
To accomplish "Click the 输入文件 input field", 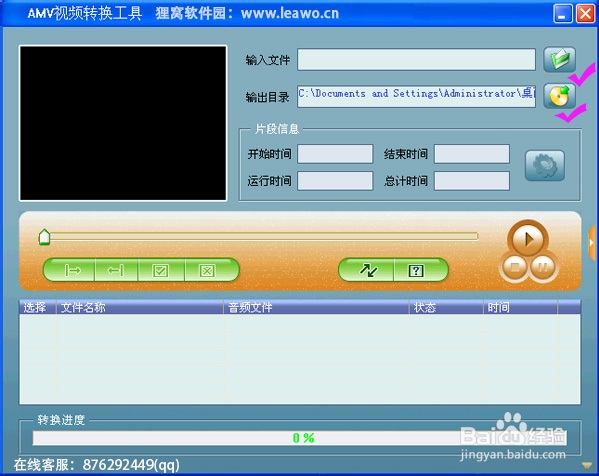I will (x=416, y=59).
